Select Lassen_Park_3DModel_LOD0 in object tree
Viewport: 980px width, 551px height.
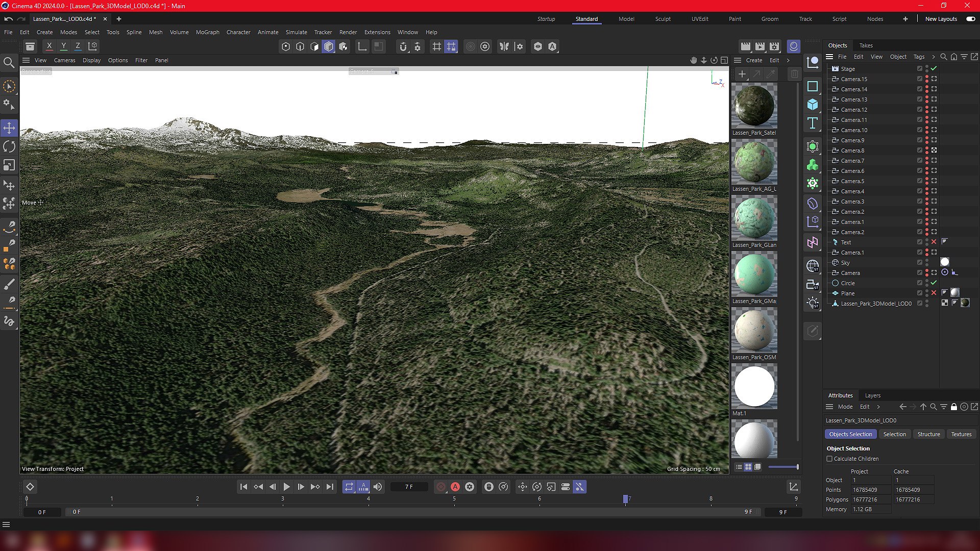876,304
